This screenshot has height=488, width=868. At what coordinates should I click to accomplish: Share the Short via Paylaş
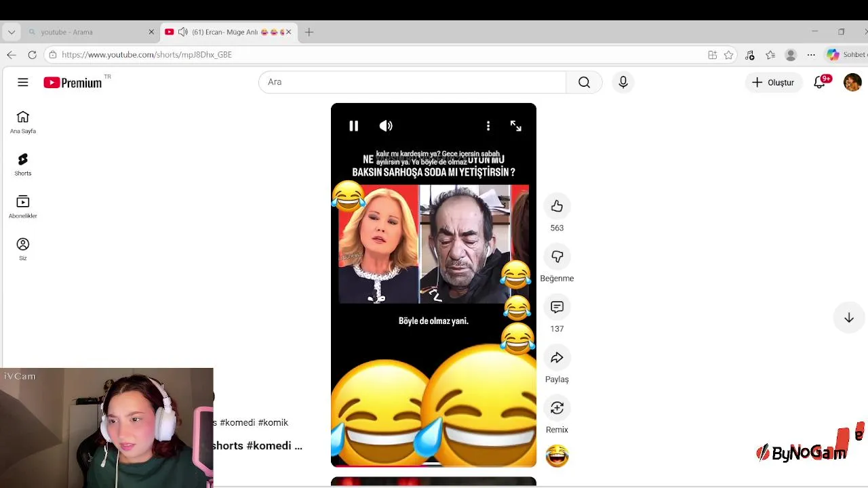557,358
